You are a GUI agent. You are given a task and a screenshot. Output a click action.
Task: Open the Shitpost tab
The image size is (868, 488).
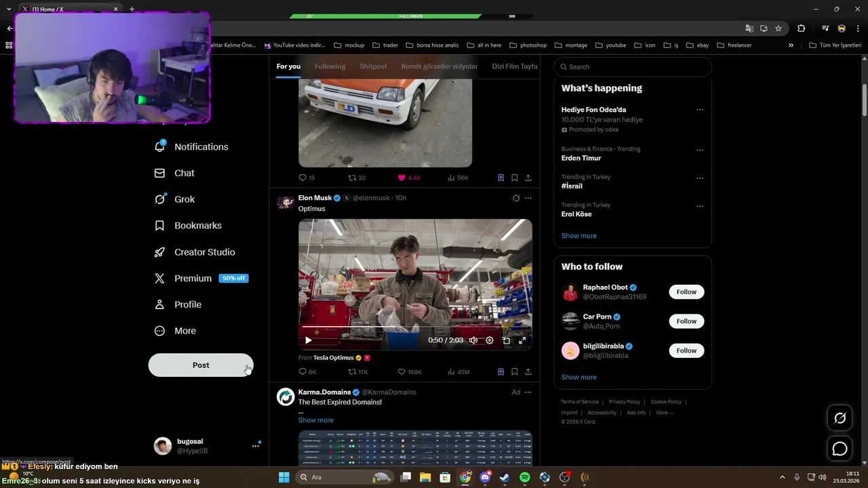point(373,66)
